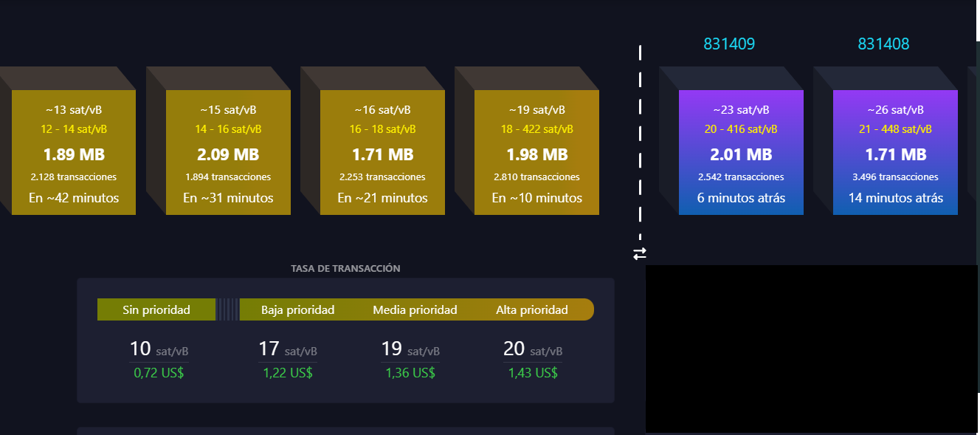Viewport: 980px width, 435px height.
Task: Click the 1.89 MB block size text
Action: coord(74,155)
